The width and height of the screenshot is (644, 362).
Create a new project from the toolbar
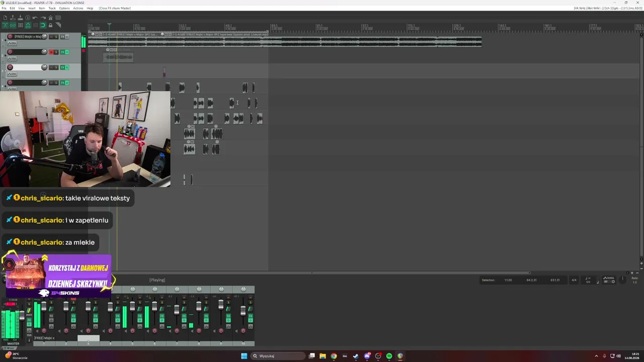click(x=5, y=18)
